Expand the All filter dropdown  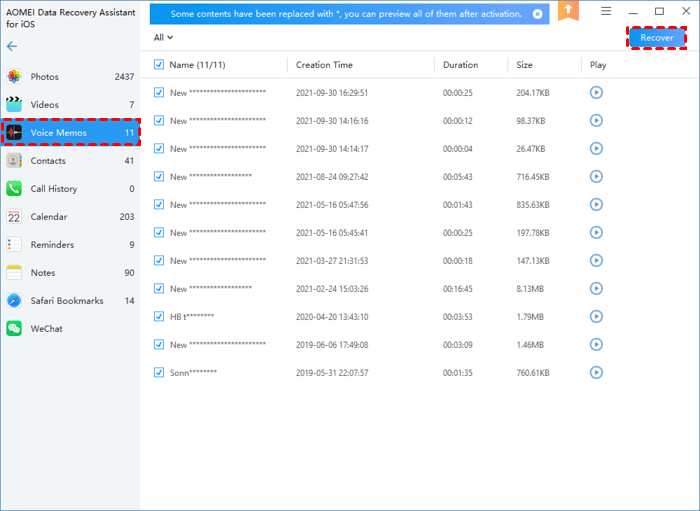pos(163,38)
